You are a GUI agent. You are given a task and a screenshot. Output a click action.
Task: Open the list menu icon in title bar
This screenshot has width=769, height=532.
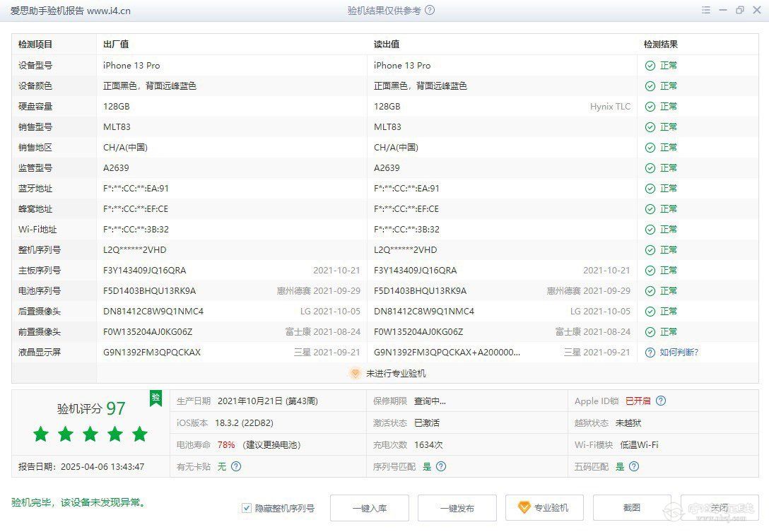point(705,11)
